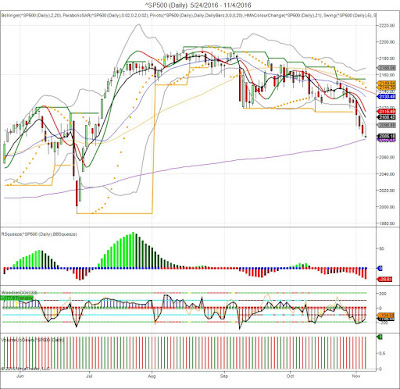Screen dimensions: 400x389
Task: Click the 2040.00 price axis label
Action: pyautogui.click(x=387, y=174)
